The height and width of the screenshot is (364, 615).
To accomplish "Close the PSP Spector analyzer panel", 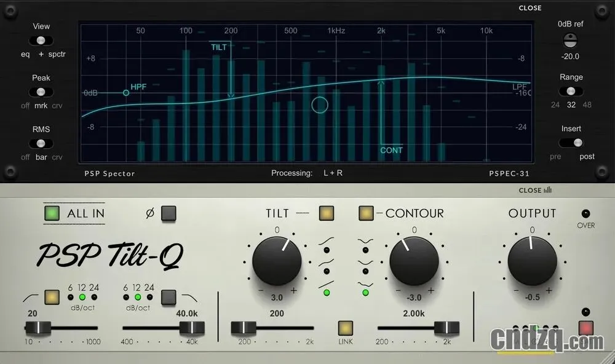I will (x=530, y=8).
